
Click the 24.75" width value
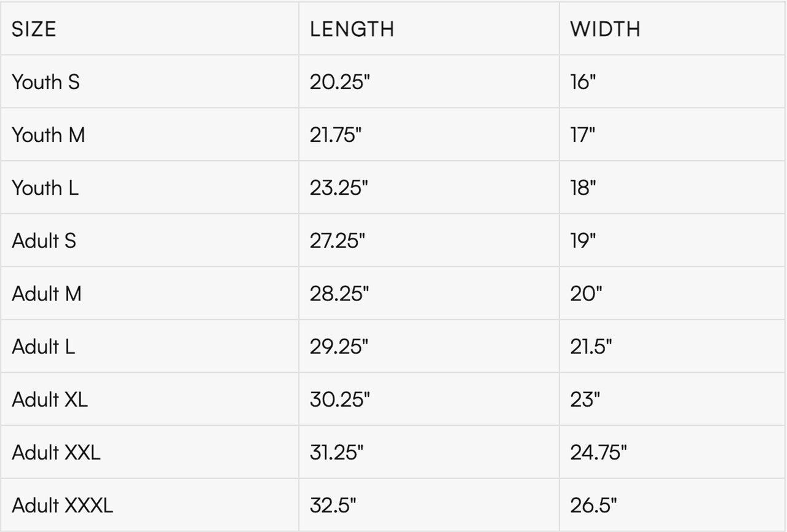[598, 452]
